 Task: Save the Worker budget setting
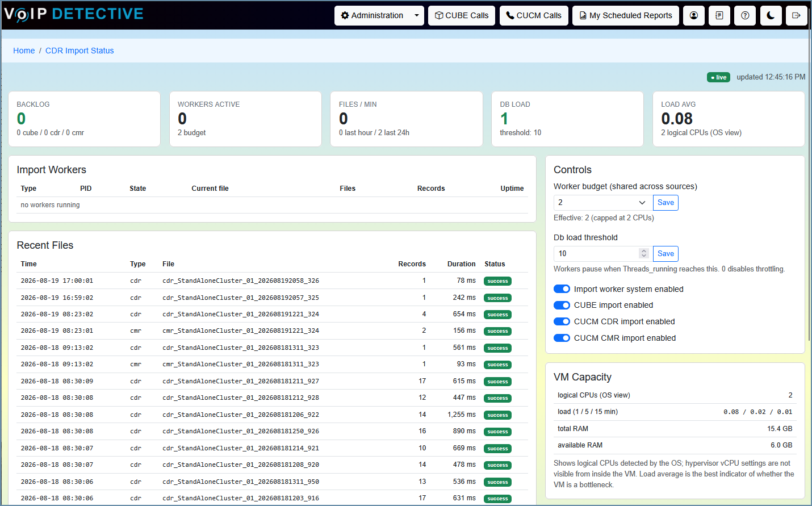[665, 203]
